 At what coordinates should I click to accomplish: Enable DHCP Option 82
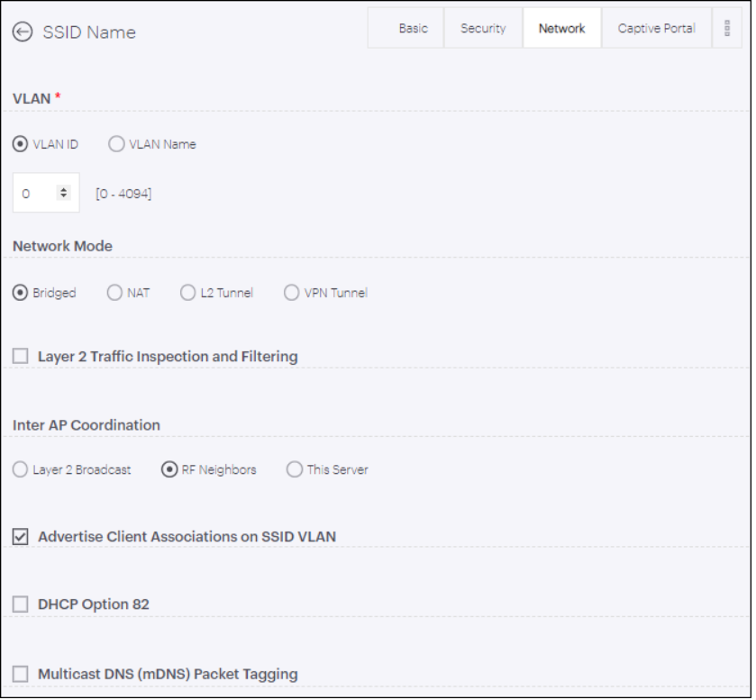pyautogui.click(x=21, y=604)
